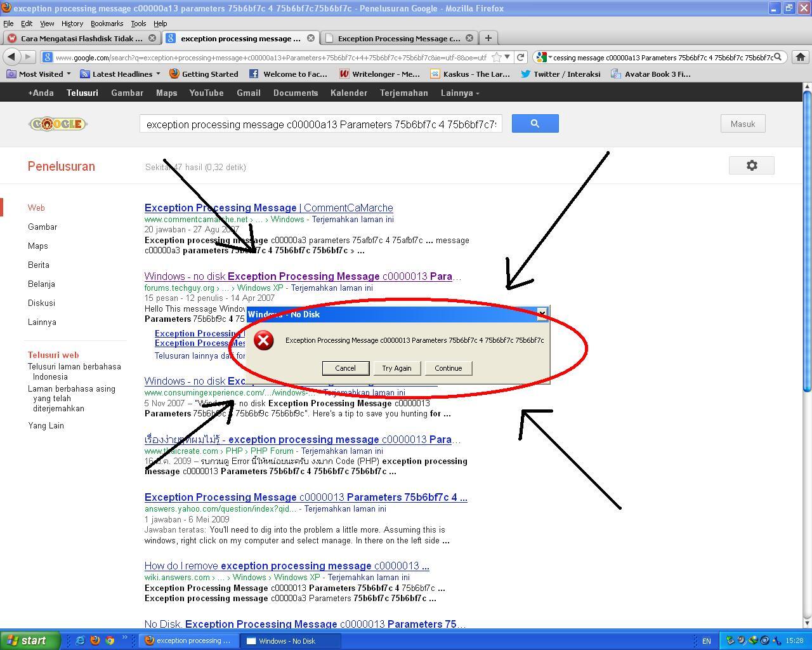Click the volume speaker tray icon

(x=742, y=640)
